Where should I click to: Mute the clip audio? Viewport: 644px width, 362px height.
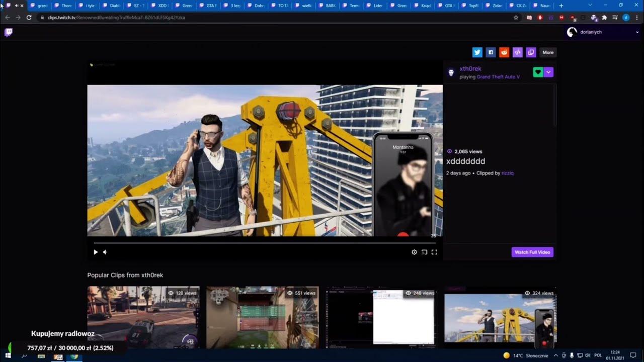coord(105,252)
